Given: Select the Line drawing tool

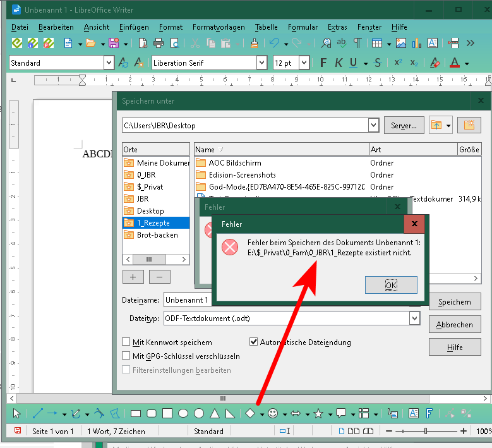Looking at the screenshot, I should (38, 413).
